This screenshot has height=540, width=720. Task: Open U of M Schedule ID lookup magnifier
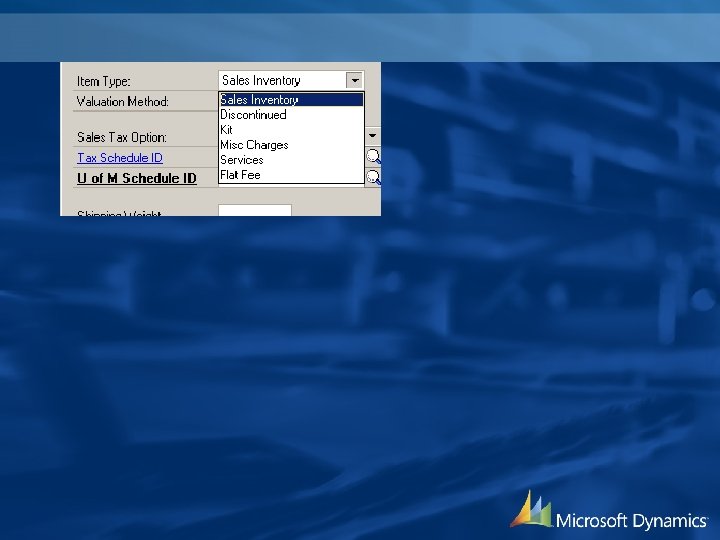373,177
